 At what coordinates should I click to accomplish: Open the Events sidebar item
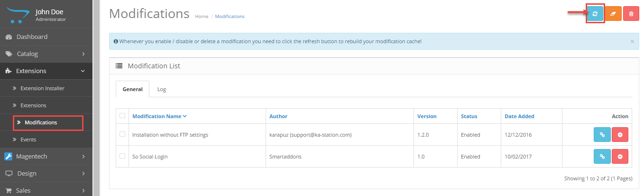tap(28, 140)
